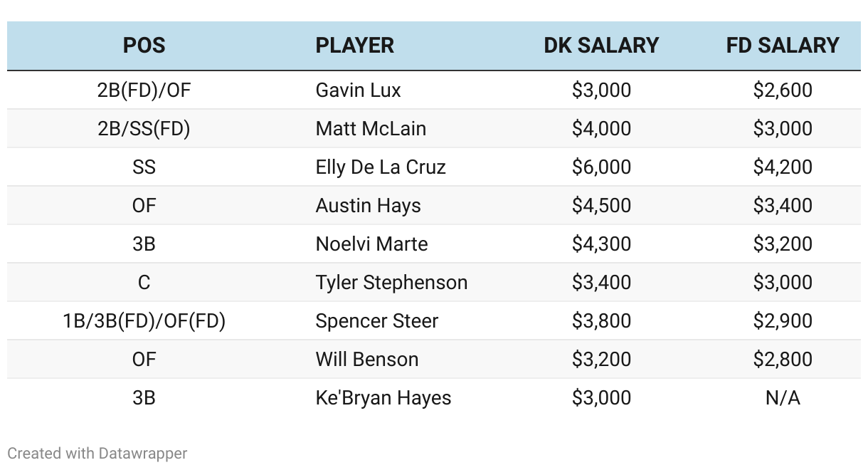Screen dimensions: 868x470
Task: Select the 2B/SS(FD) position cell
Action: [144, 129]
